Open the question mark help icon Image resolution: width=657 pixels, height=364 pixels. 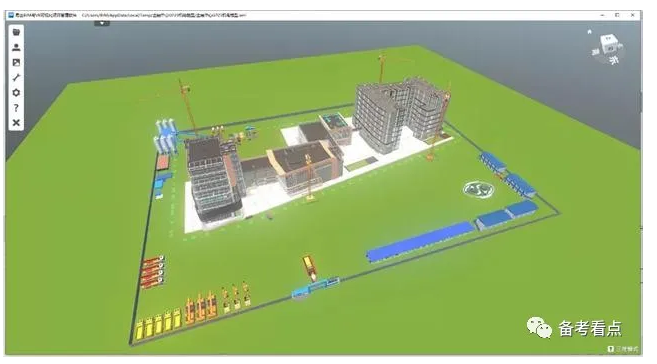click(16, 108)
